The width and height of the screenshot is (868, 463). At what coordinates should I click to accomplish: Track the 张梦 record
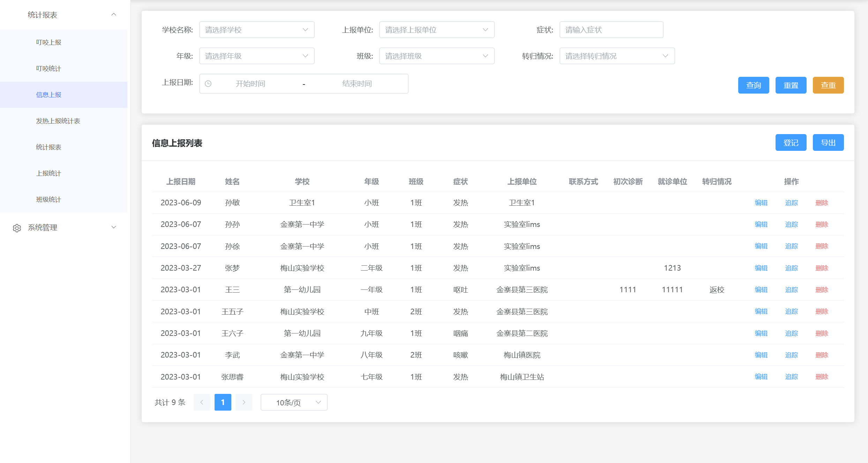coord(791,268)
